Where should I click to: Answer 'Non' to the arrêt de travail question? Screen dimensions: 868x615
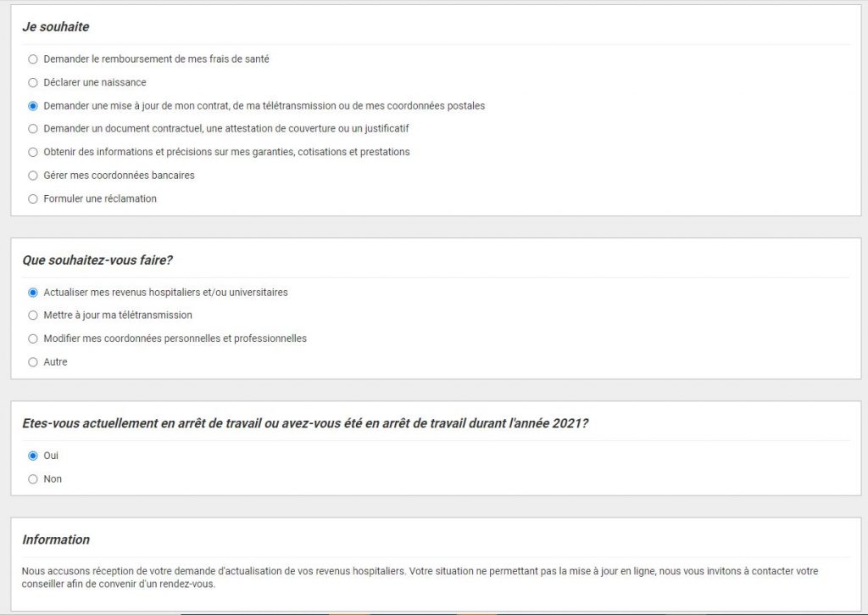click(x=33, y=479)
